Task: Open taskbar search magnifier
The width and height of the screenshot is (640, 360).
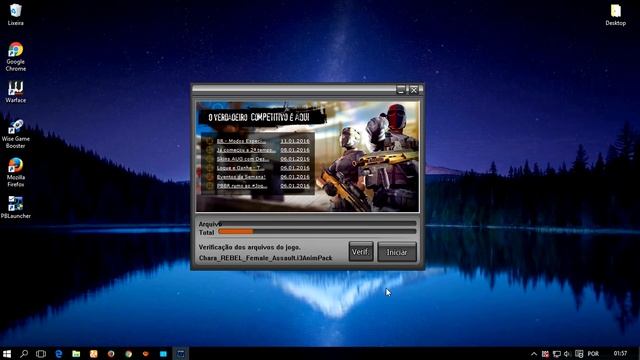Action: click(x=24, y=354)
